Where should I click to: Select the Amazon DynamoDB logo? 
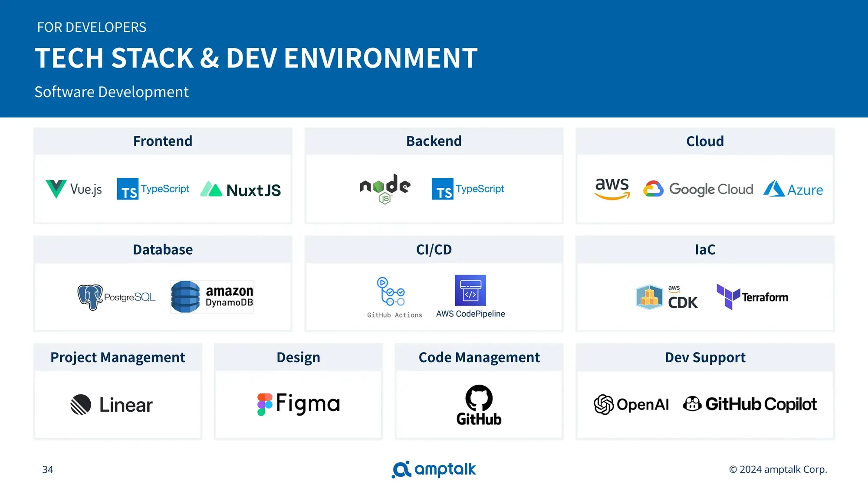(x=212, y=297)
